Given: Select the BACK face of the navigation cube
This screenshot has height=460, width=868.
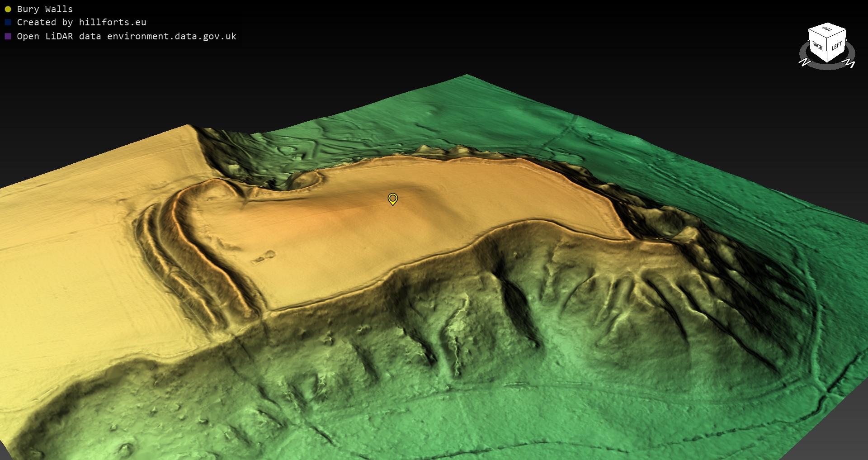Looking at the screenshot, I should pyautogui.click(x=817, y=46).
